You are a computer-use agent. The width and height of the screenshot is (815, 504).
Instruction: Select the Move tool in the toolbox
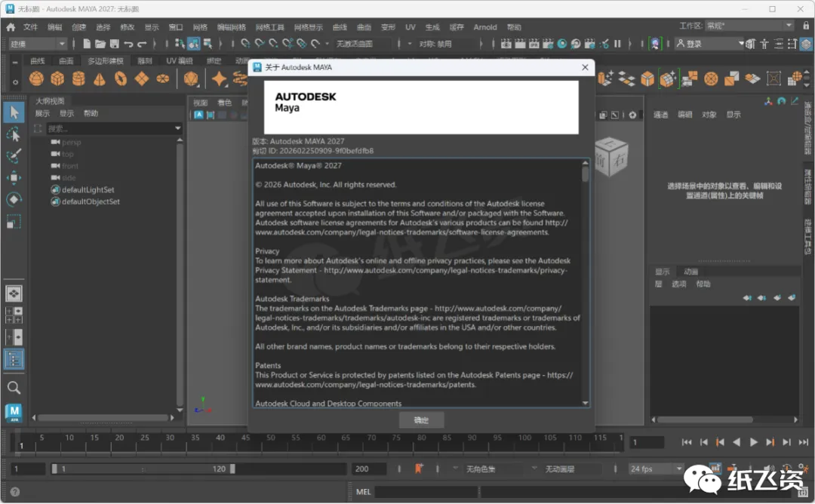[x=14, y=178]
